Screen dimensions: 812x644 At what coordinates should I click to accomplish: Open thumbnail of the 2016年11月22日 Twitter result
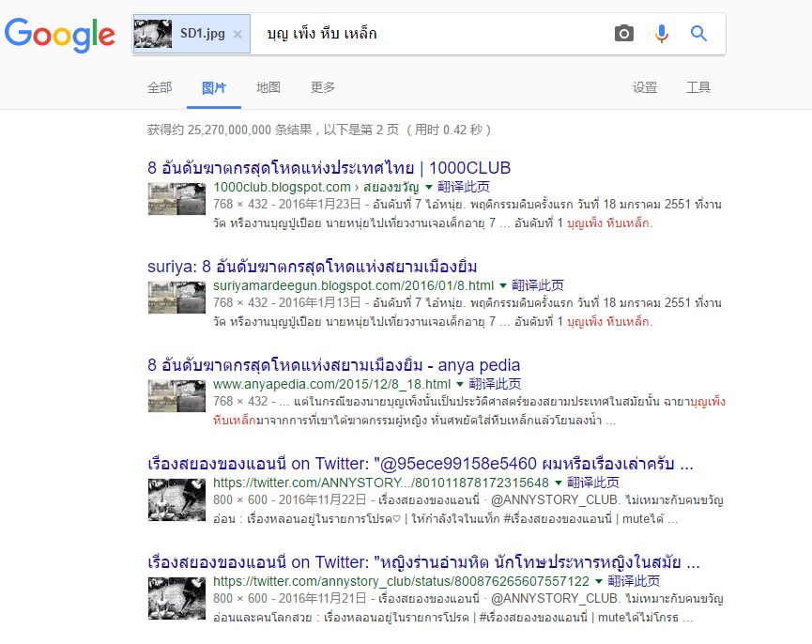(176, 499)
